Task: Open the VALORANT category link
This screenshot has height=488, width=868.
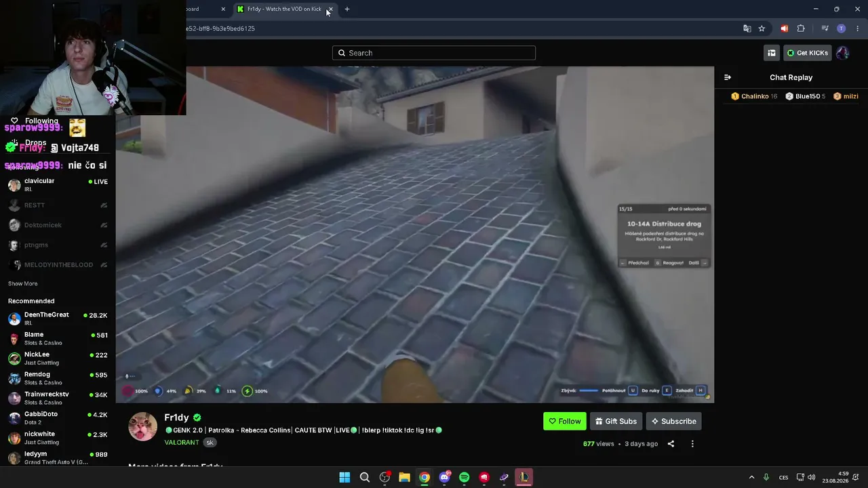Action: point(182,443)
